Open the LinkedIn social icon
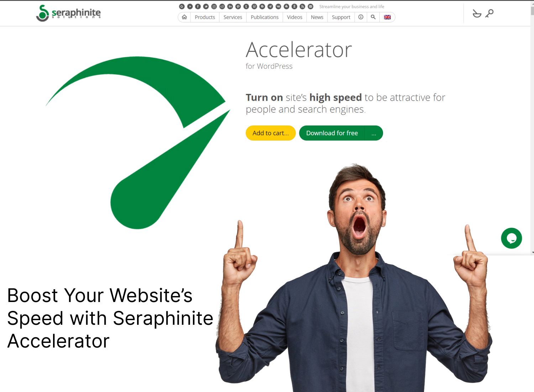Viewport: 534px width, 392px height. [230, 6]
